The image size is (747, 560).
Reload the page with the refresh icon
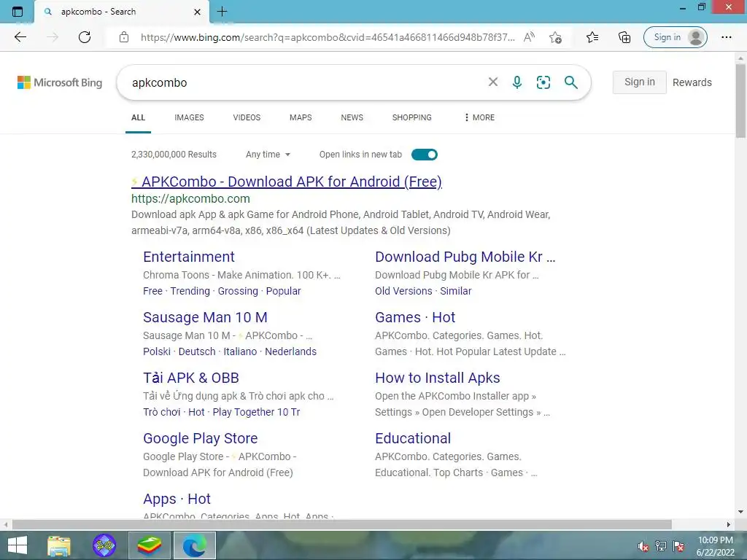coord(85,37)
